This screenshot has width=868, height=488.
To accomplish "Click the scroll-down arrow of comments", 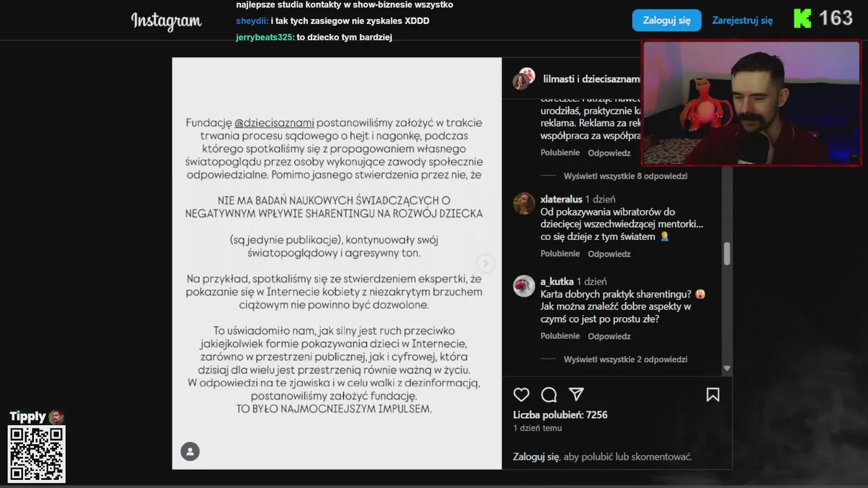I will (x=727, y=369).
